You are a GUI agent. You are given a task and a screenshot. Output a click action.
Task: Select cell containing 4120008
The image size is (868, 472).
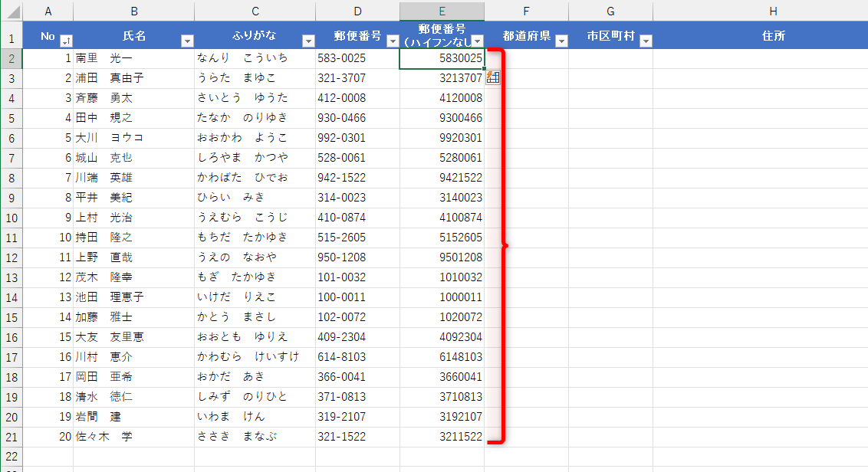click(x=442, y=98)
